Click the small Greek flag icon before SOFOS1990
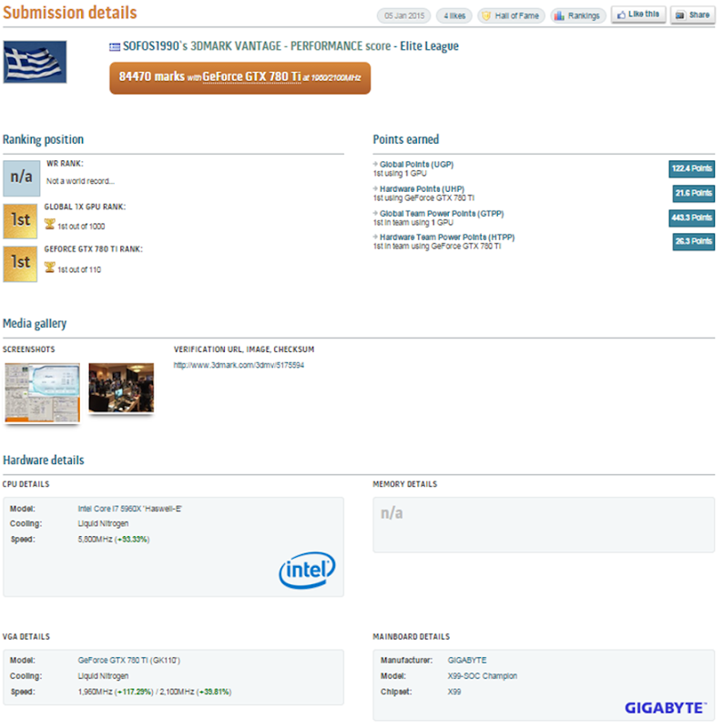This screenshot has width=723, height=728. [x=115, y=47]
